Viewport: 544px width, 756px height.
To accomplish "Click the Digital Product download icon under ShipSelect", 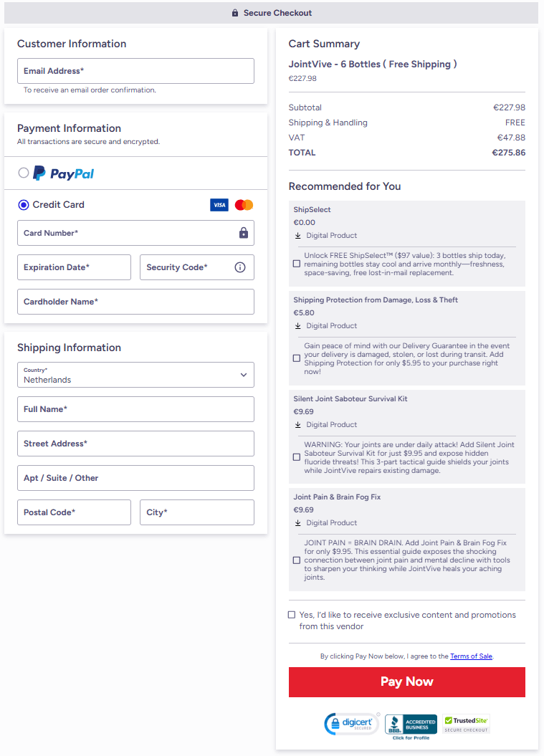I will (299, 235).
